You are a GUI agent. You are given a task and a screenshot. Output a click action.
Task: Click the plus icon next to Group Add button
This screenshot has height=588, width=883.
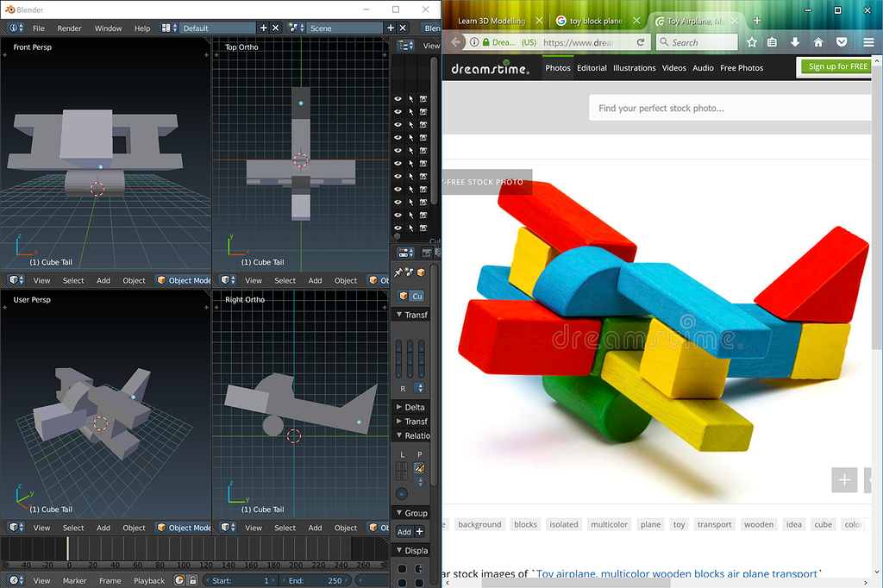420,531
